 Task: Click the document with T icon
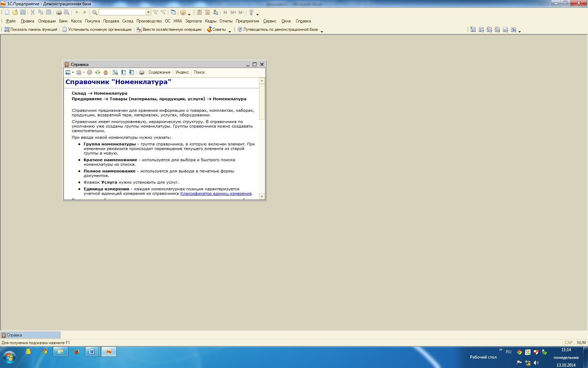(505, 29)
